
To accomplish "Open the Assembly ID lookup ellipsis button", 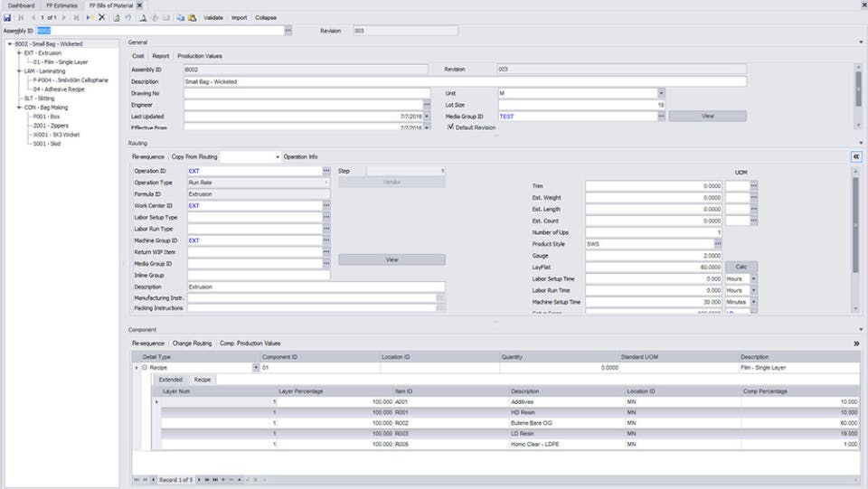I will 288,31.
